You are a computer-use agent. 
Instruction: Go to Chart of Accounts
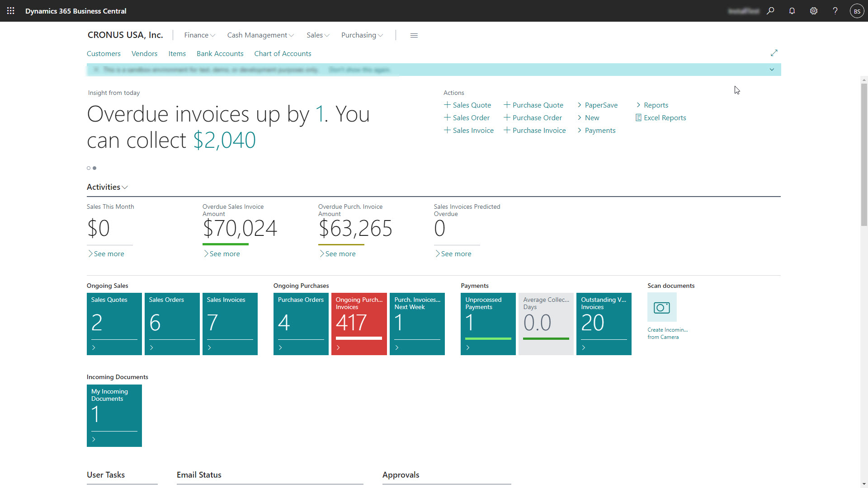(x=283, y=53)
